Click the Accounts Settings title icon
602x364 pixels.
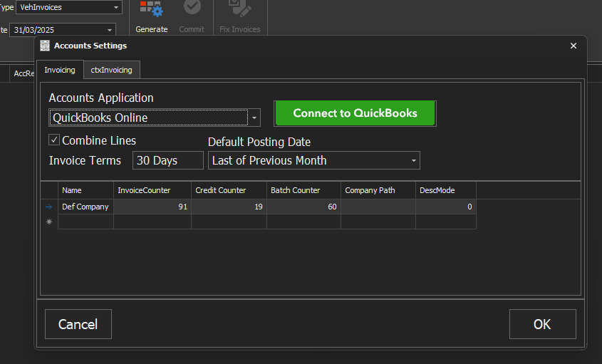[45, 46]
